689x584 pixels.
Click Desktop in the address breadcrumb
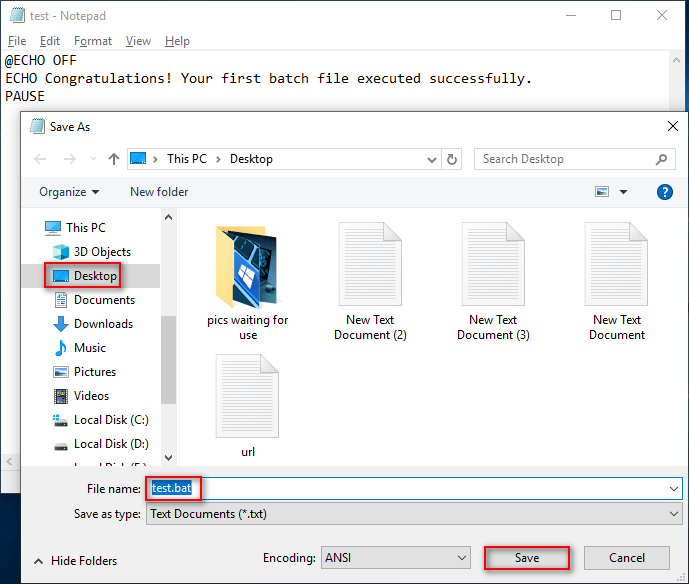point(251,159)
